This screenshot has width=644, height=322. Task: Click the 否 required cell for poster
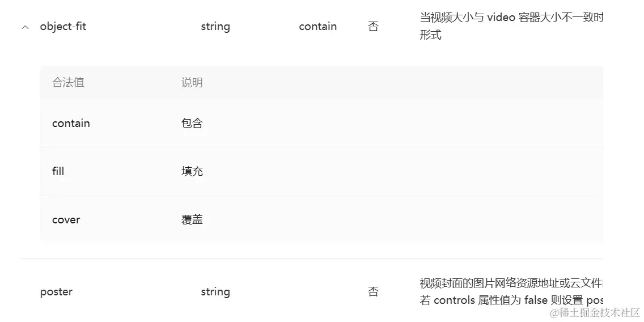point(373,292)
